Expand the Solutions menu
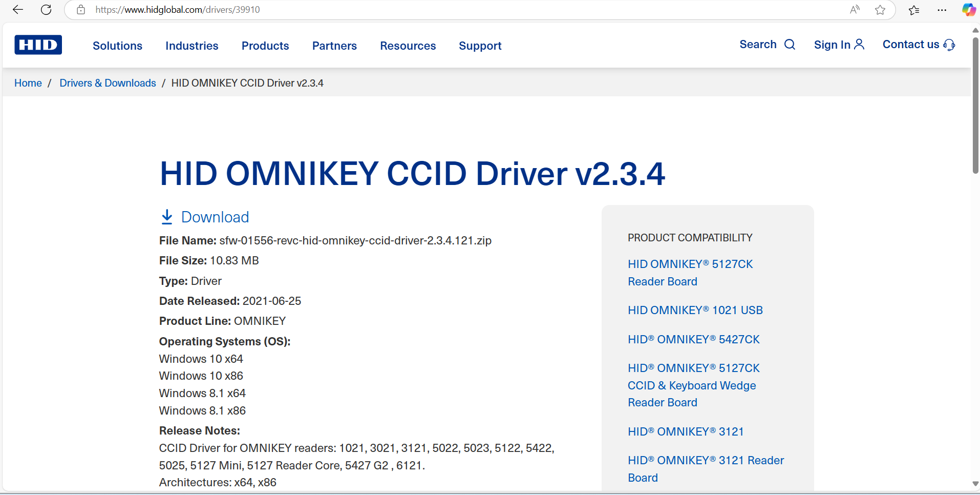The height and width of the screenshot is (495, 980). pos(117,46)
